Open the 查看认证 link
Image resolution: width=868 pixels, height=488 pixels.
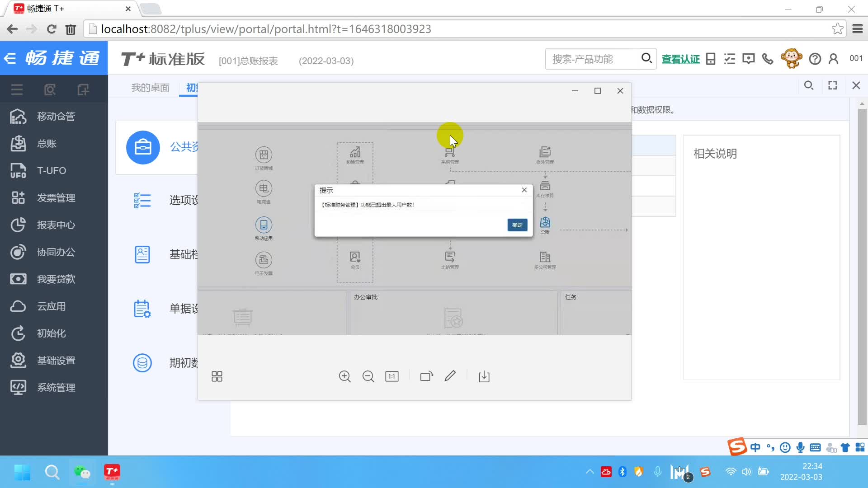680,59
